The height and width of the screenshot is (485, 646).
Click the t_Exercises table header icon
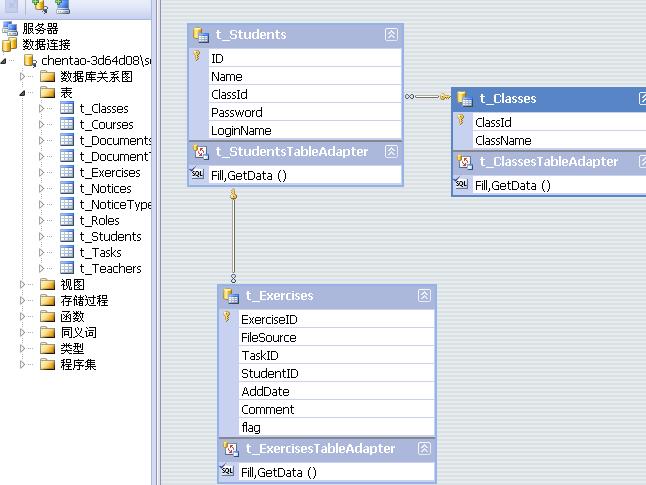[231, 296]
